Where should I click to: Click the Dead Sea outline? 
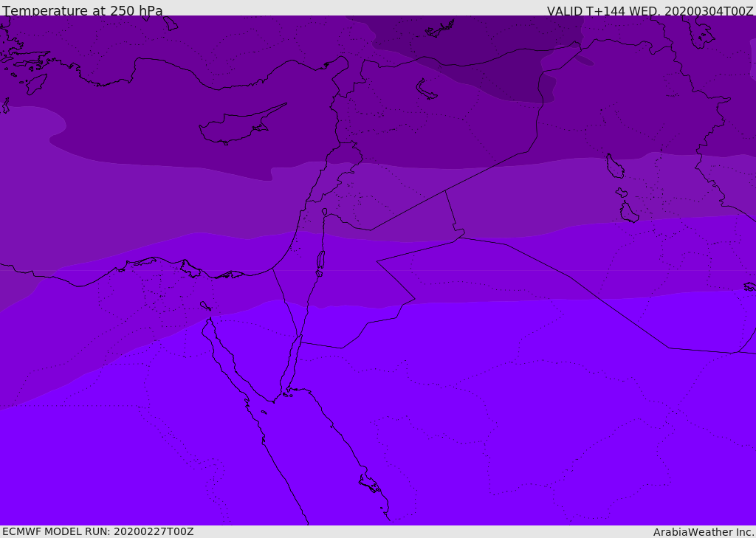coord(320,261)
